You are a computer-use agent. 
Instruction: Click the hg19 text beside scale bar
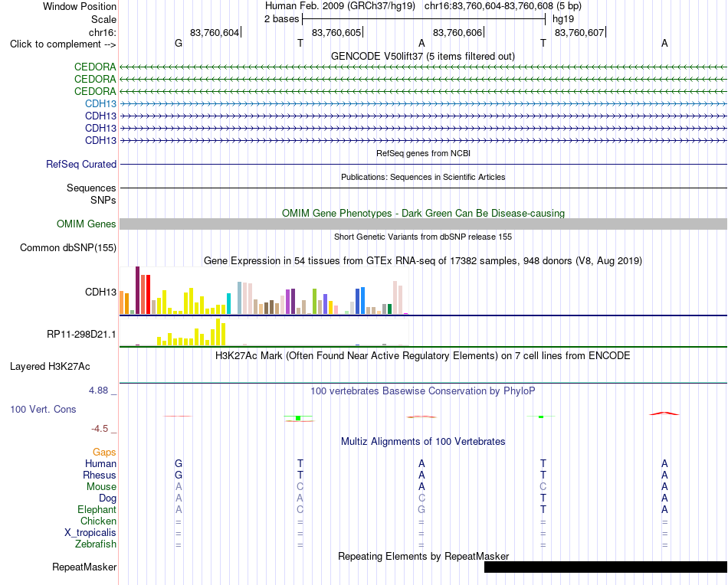563,19
